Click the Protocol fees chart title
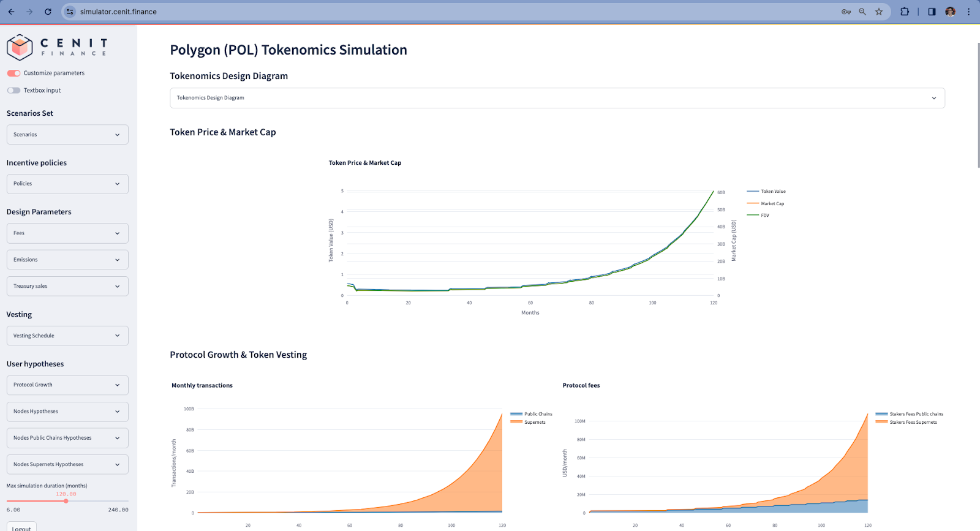This screenshot has height=531, width=980. 581,385
